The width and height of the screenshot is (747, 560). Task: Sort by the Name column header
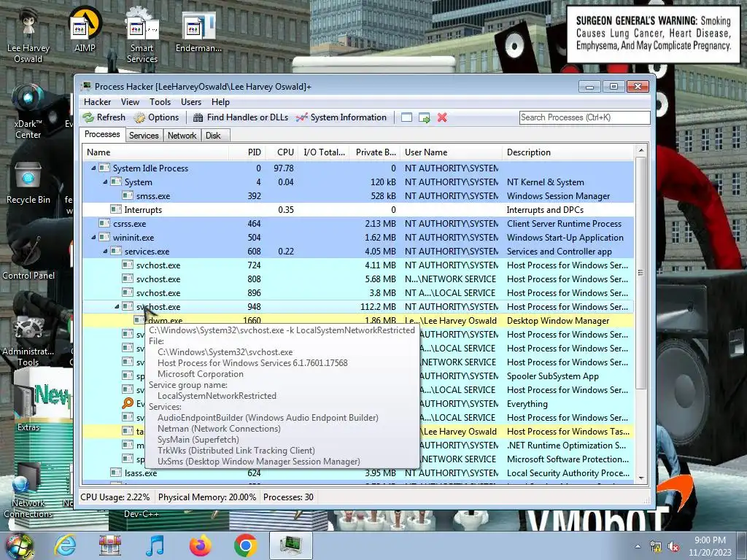[155, 152]
